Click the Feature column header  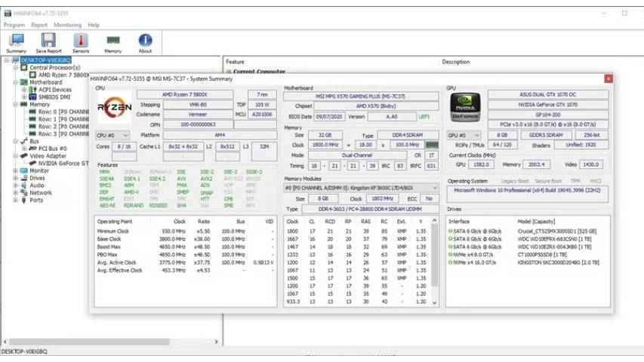click(x=235, y=62)
